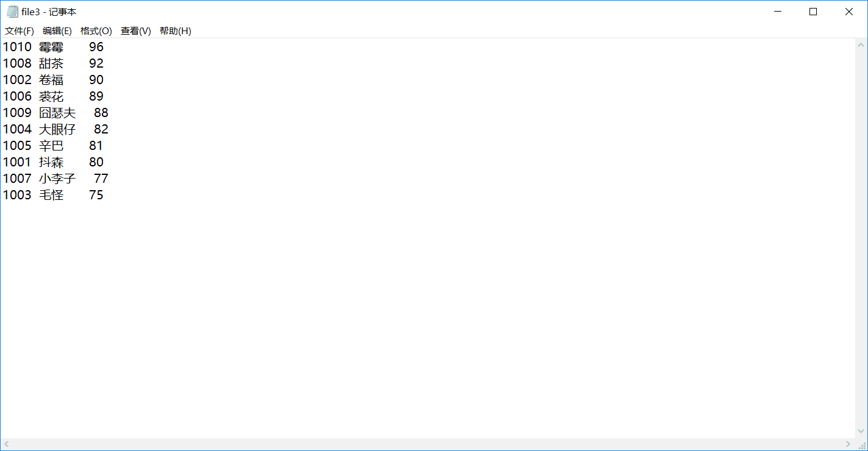The width and height of the screenshot is (868, 451).
Task: Click the score 96 in first line
Action: coord(96,47)
